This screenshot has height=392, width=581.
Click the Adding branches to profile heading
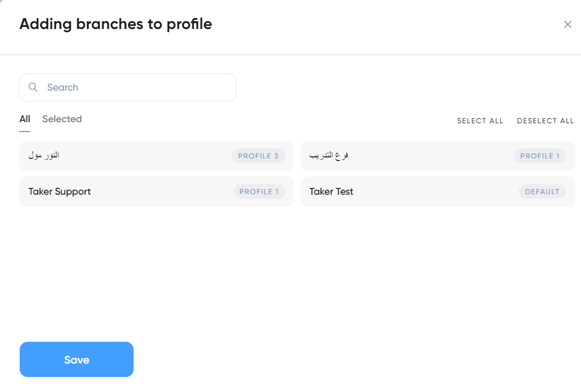pyautogui.click(x=115, y=24)
